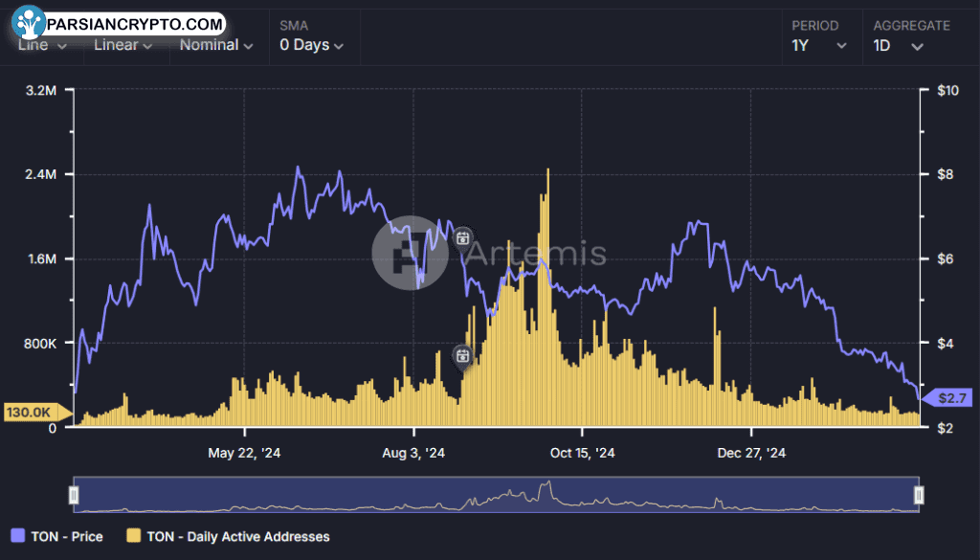Expand the SMA 0 Days dropdown
The width and height of the screenshot is (980, 560).
[x=311, y=45]
